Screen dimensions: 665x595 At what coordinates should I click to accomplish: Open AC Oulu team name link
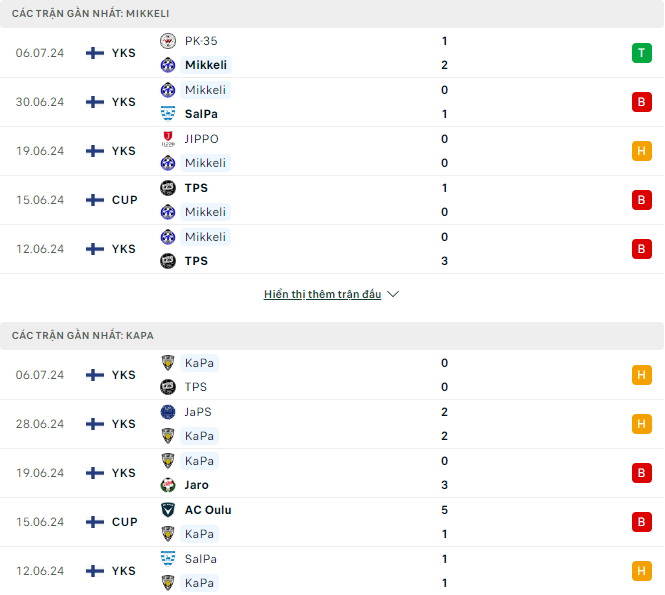click(208, 510)
